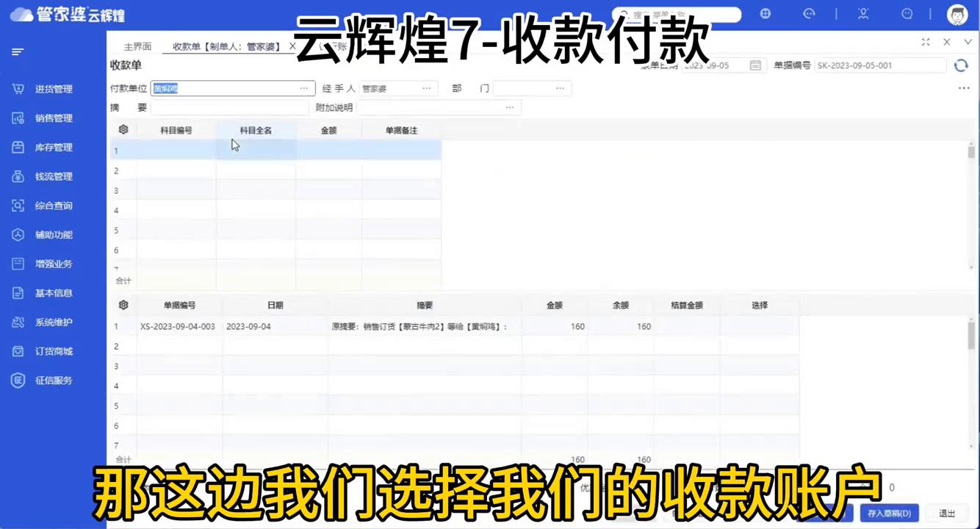
Task: Click the 存入草稿(D) button
Action: (x=889, y=513)
